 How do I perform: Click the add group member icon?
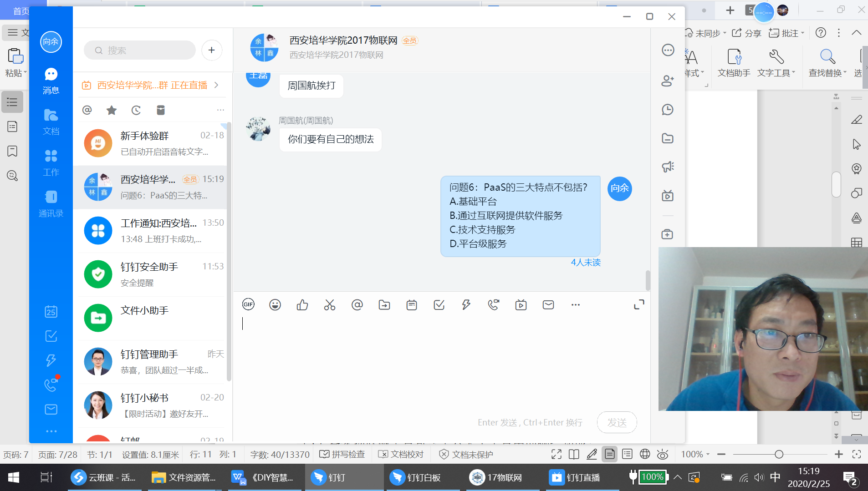pos(668,81)
